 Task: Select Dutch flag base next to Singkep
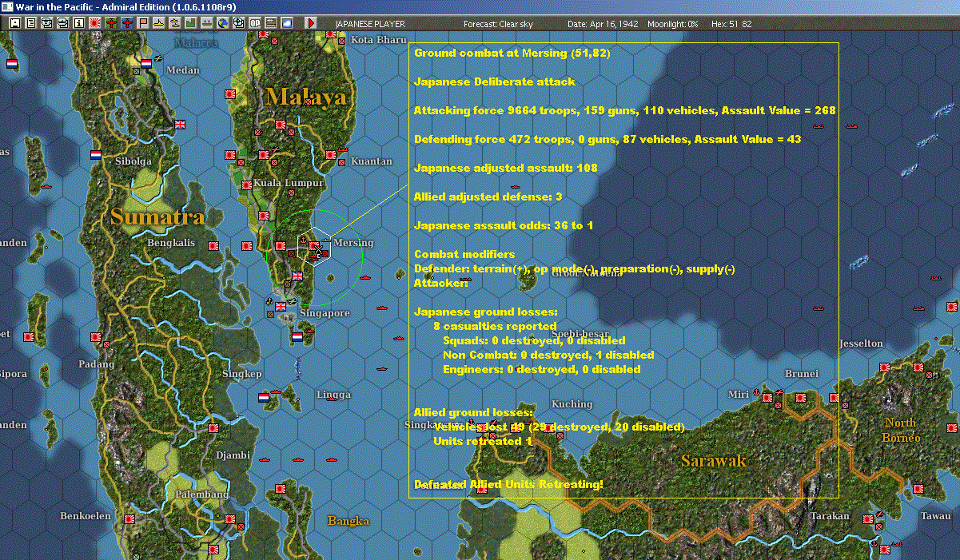(x=264, y=397)
